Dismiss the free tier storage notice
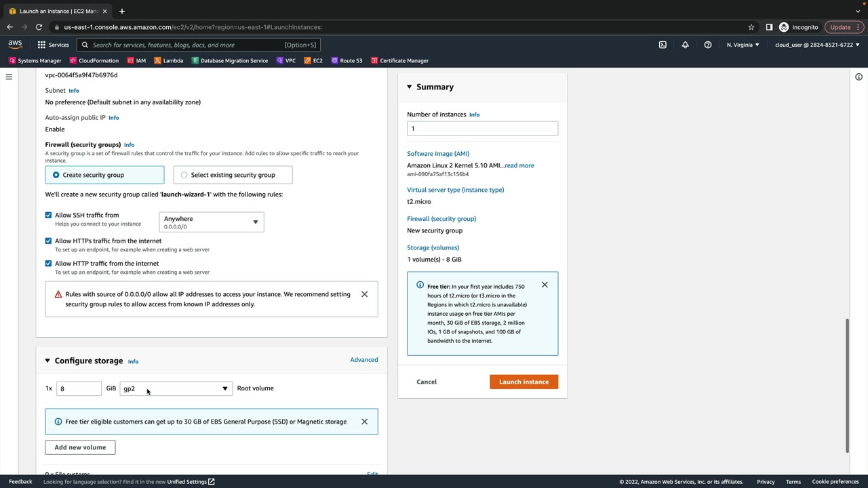868x488 pixels. pyautogui.click(x=364, y=422)
